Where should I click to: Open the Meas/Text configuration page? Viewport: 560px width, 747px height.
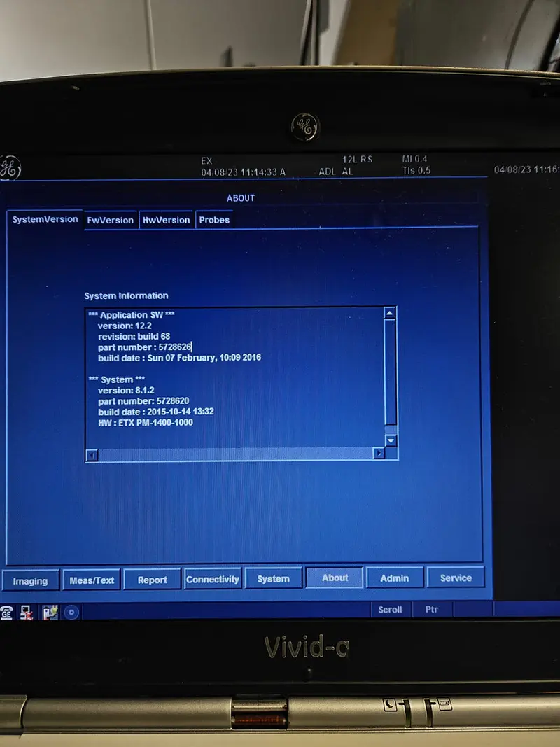pyautogui.click(x=92, y=580)
